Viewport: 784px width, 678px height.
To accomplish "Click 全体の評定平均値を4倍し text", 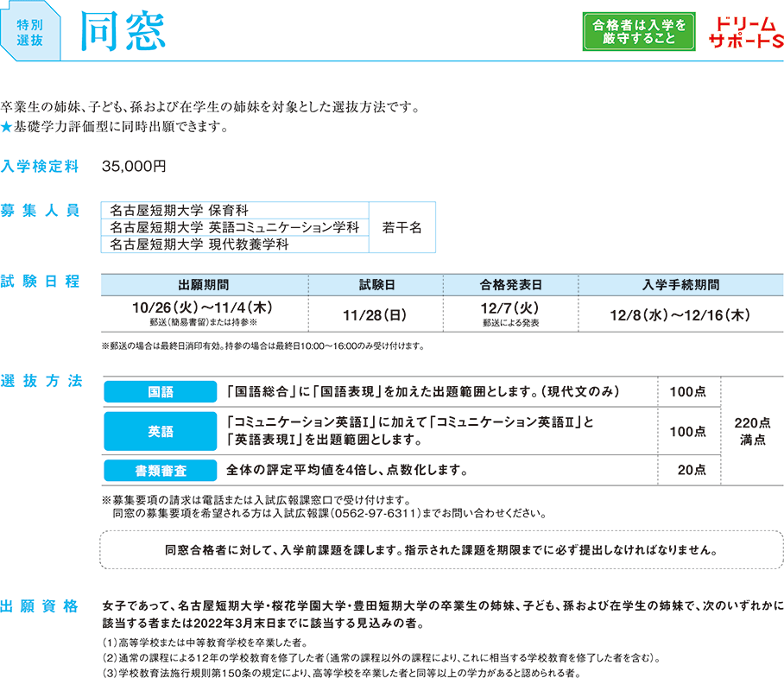I will 347,470.
